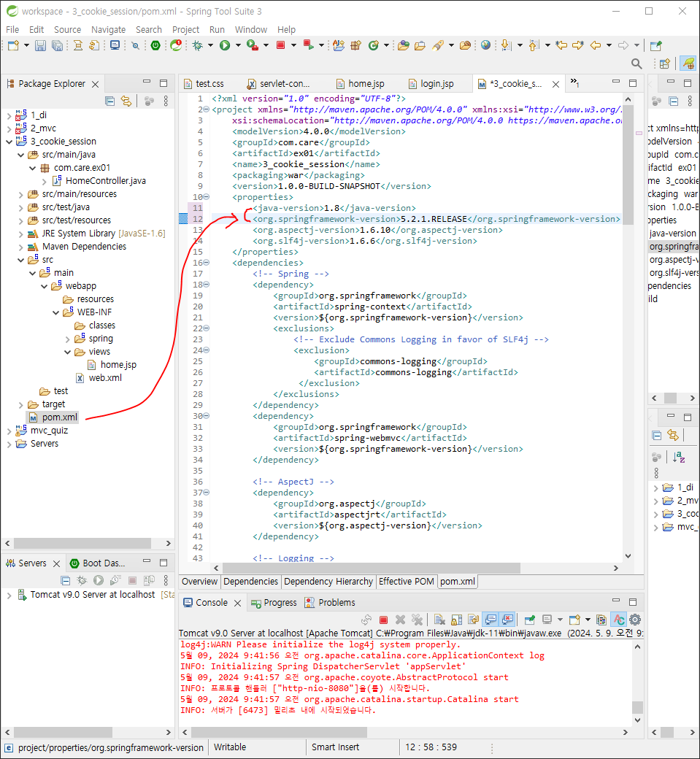
Task: Open the Run button dropdown arrow
Action: [x=238, y=45]
